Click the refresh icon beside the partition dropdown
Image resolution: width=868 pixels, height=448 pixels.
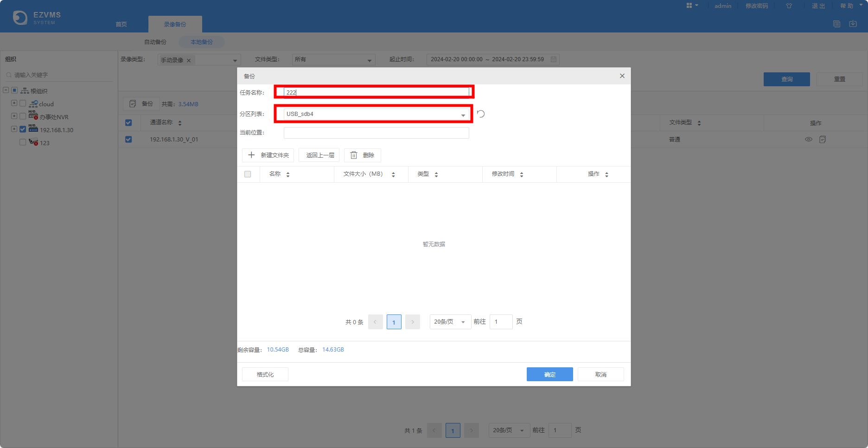[x=480, y=114]
